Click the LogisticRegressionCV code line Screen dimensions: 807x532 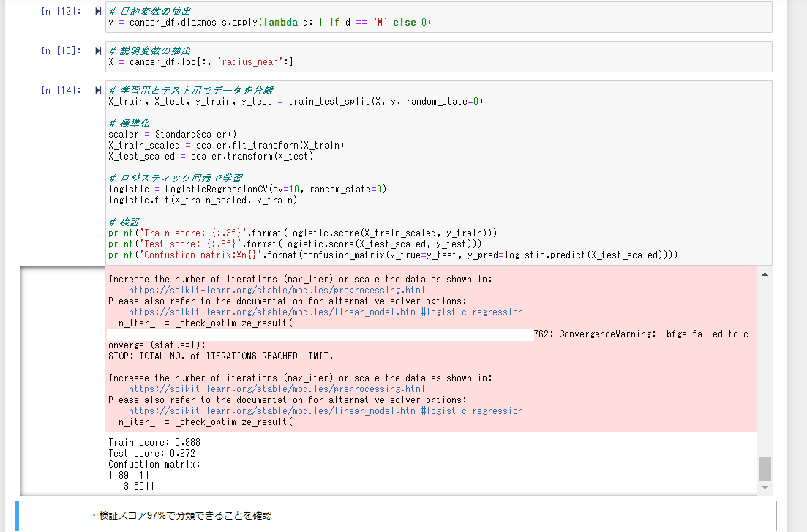click(x=247, y=190)
